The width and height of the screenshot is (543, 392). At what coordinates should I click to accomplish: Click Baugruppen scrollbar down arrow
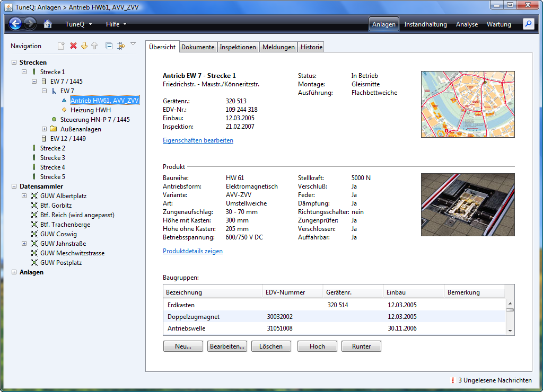pos(510,331)
